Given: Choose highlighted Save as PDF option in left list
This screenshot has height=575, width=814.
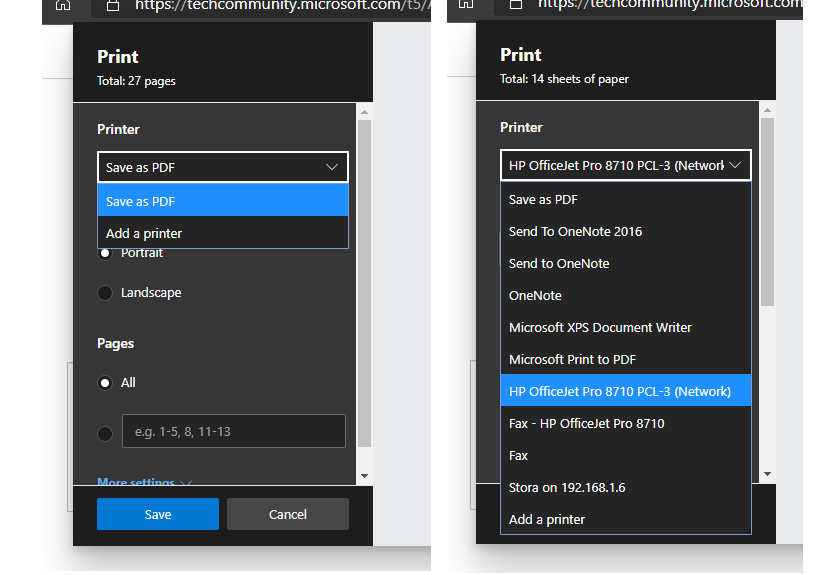Looking at the screenshot, I should pyautogui.click(x=223, y=201).
